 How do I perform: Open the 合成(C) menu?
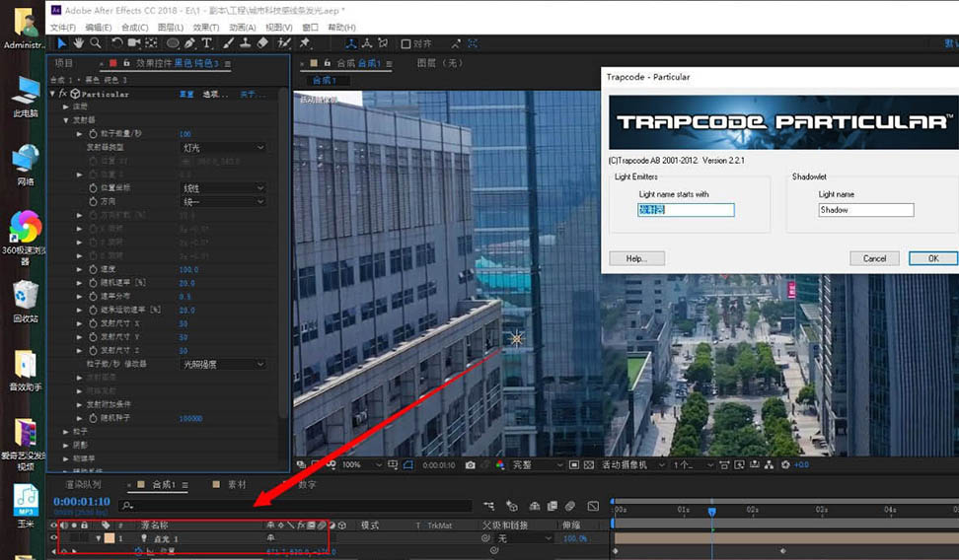pos(134,27)
